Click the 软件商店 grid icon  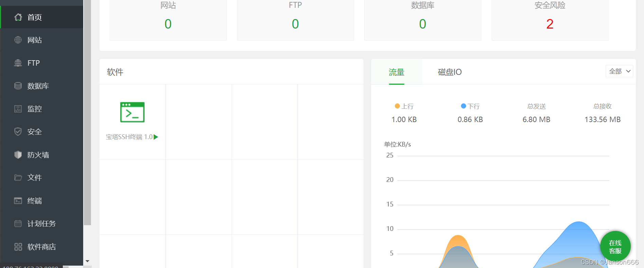pos(18,247)
